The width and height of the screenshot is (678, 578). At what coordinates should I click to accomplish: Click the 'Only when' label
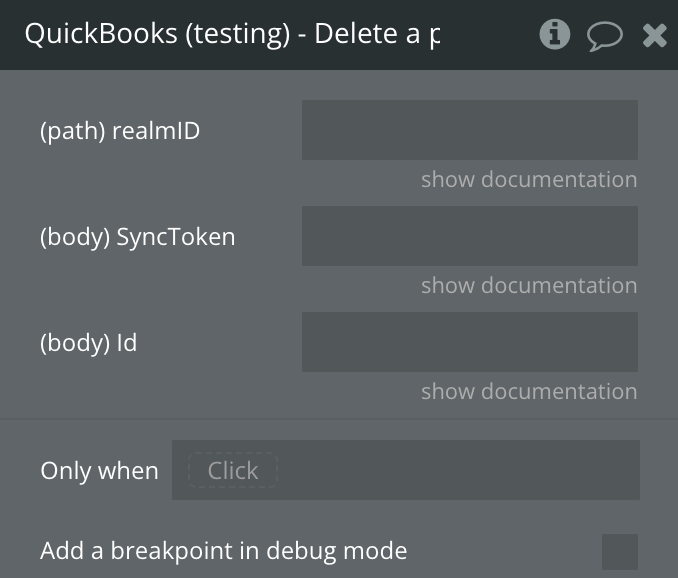pyautogui.click(x=99, y=471)
